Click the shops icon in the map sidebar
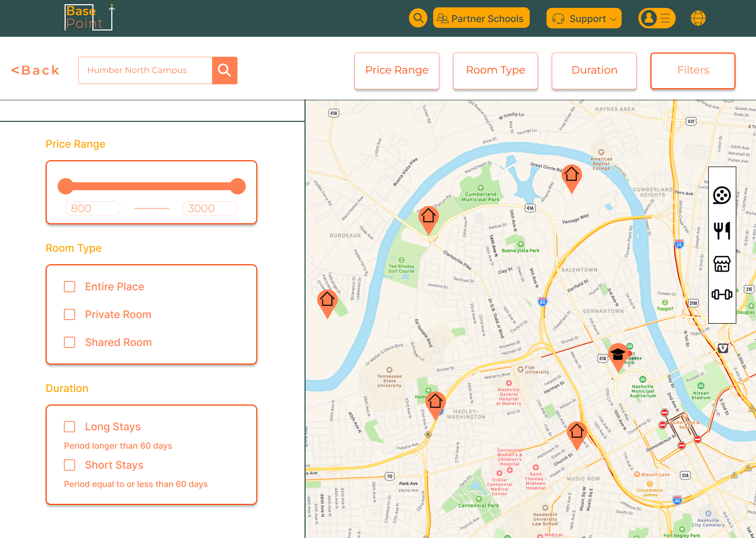The image size is (756, 538). tap(722, 264)
